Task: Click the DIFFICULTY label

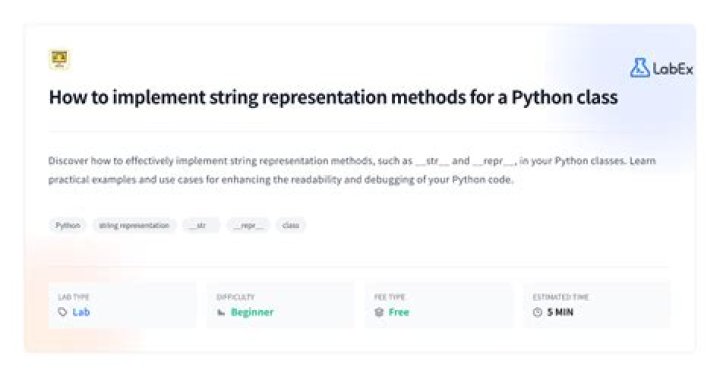Action: 236,297
